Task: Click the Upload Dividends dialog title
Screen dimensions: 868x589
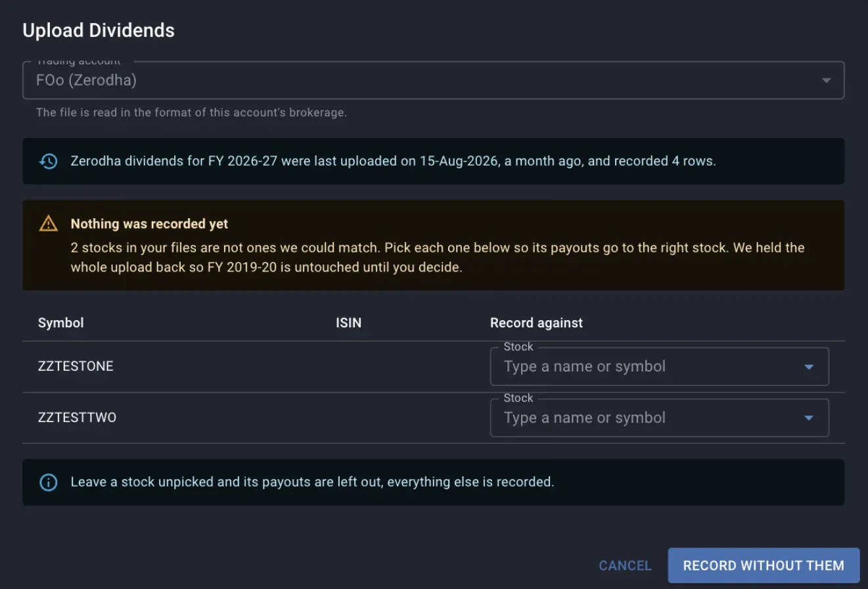Action: click(x=99, y=30)
